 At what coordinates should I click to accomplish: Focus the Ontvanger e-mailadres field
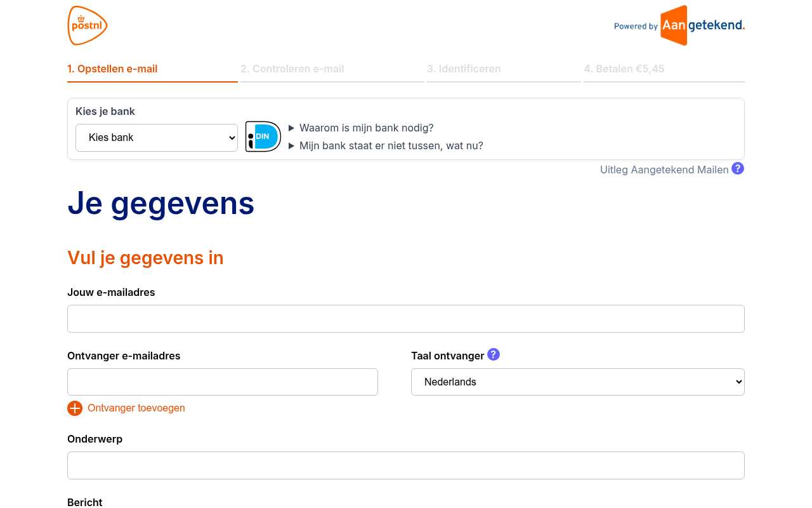223,382
